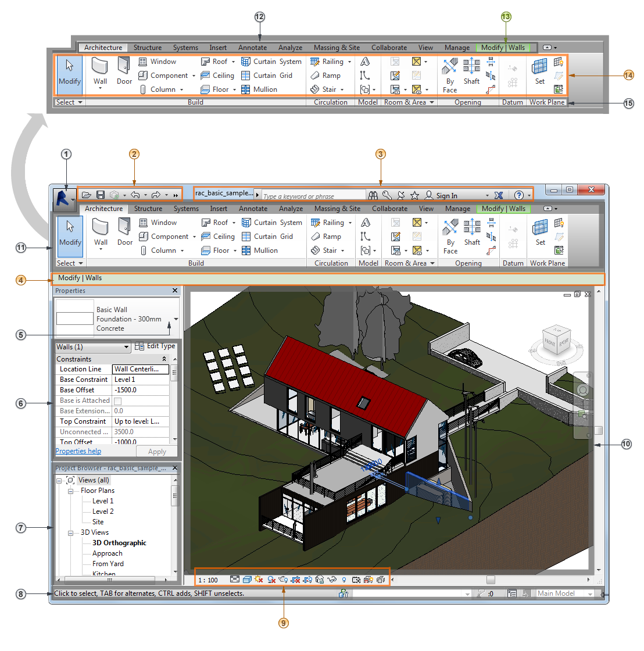The height and width of the screenshot is (651, 644).
Task: Open Collaborate tab in the enlarged top ribbon
Action: (x=389, y=47)
